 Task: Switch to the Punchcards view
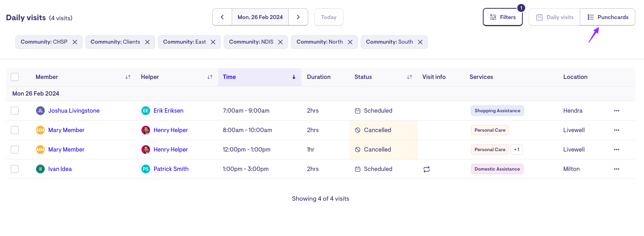608,17
